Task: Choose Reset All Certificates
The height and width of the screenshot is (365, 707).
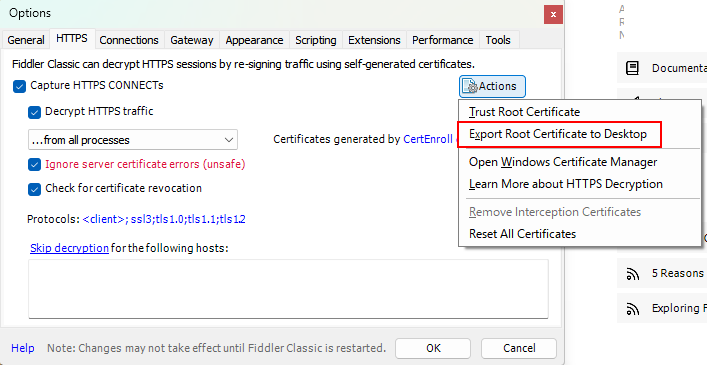Action: pyautogui.click(x=522, y=234)
